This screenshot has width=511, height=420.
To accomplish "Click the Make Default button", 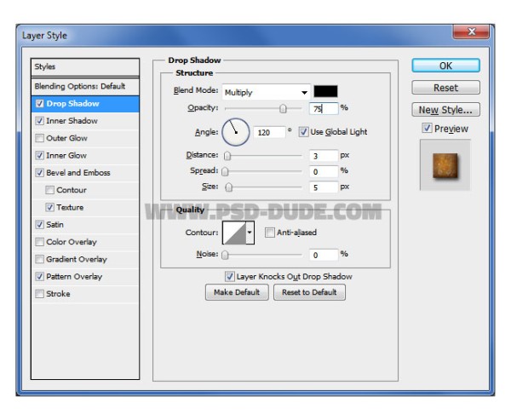I will point(237,292).
